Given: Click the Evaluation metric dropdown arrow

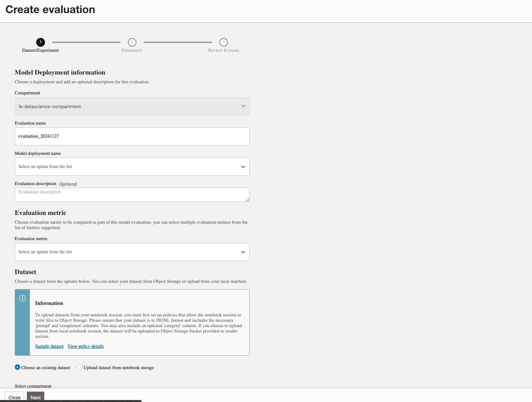Looking at the screenshot, I should [243, 252].
